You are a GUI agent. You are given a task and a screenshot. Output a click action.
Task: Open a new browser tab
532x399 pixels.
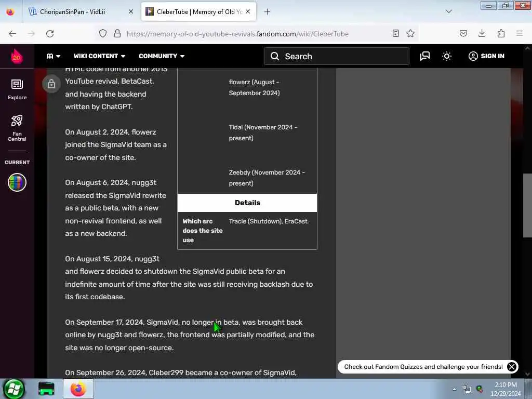tap(268, 12)
